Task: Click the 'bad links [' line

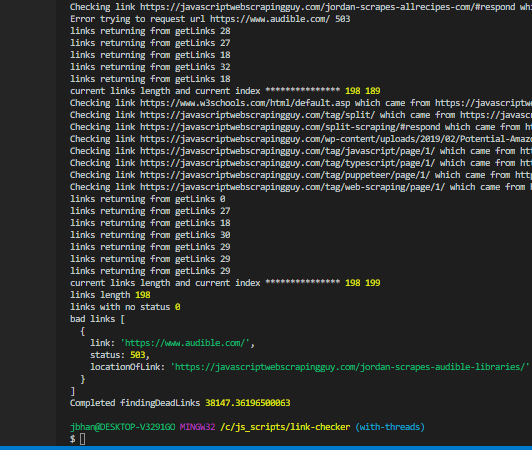Action: (97, 319)
